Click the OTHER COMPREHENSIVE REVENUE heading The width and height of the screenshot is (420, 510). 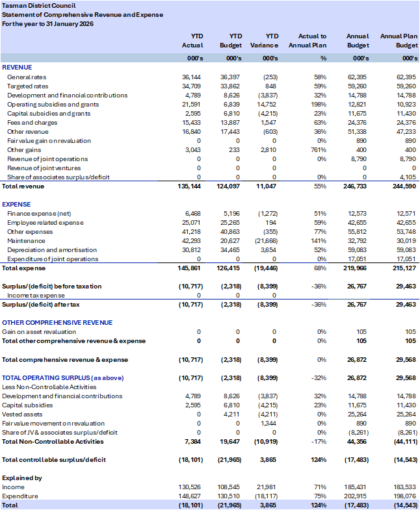(57, 322)
